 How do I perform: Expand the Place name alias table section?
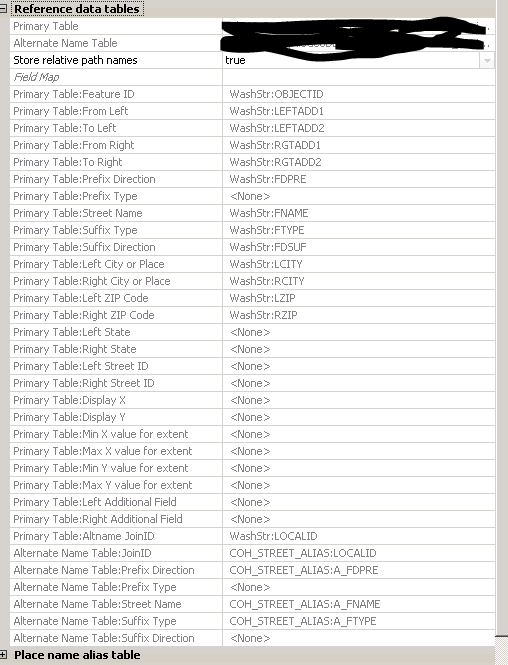tap(3, 655)
